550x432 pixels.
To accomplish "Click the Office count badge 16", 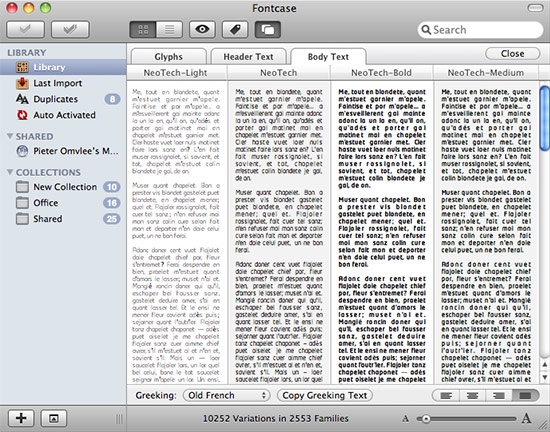I will (x=112, y=203).
